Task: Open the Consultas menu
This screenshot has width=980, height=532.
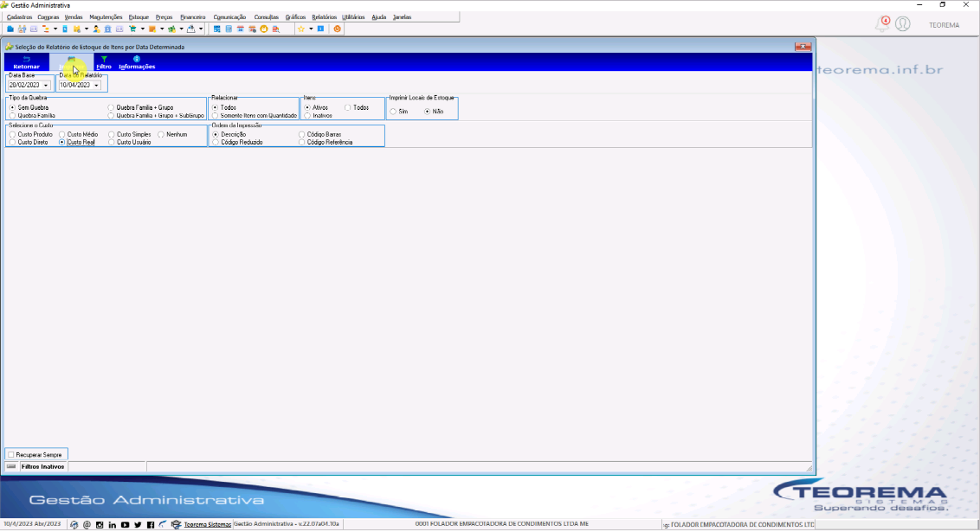Action: pos(267,16)
